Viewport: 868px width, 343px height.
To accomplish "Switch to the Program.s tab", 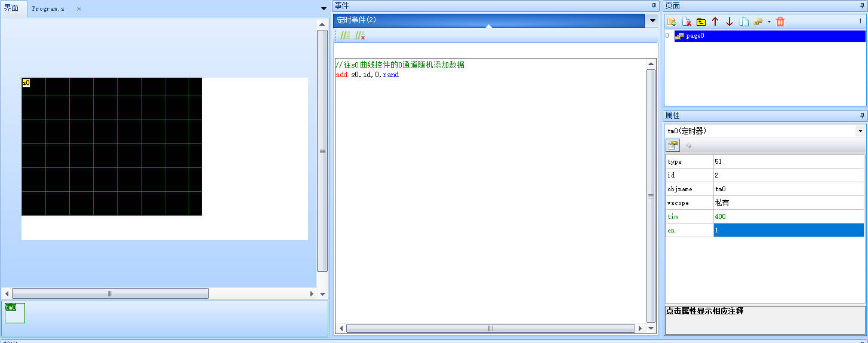I will 48,9.
